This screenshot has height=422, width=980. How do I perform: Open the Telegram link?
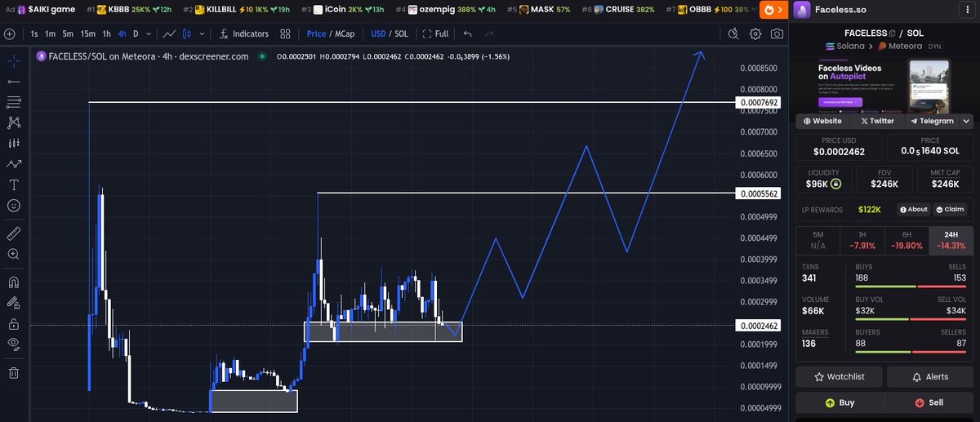point(932,121)
